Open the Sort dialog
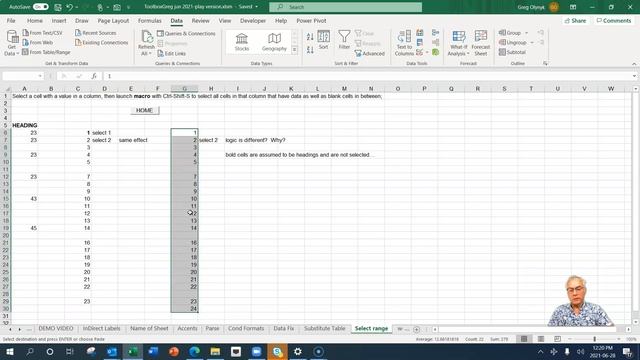The height and width of the screenshot is (360, 640). 324,40
